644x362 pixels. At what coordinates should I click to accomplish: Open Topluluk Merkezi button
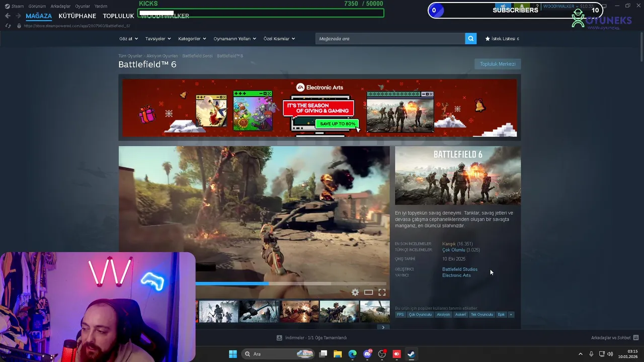click(x=498, y=64)
